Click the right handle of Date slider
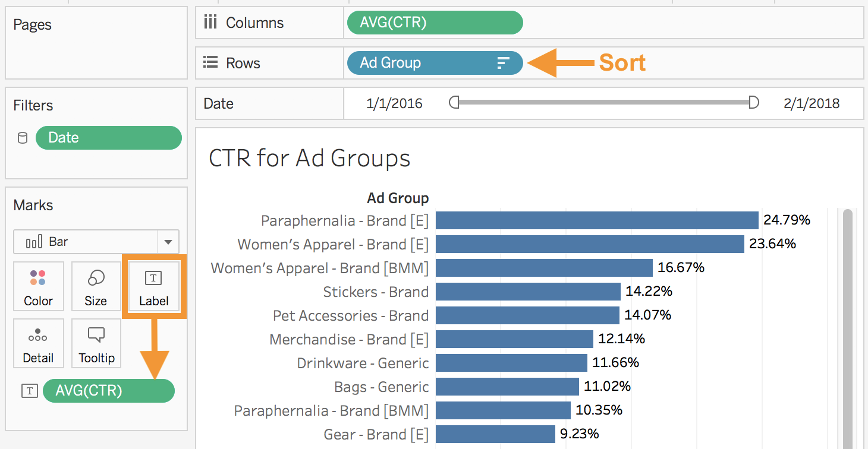The width and height of the screenshot is (868, 449). 754,103
